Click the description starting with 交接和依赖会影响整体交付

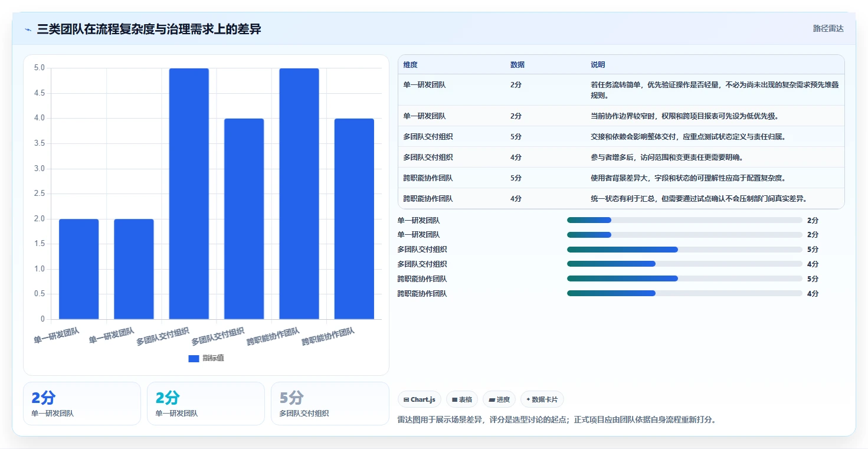pyautogui.click(x=687, y=137)
